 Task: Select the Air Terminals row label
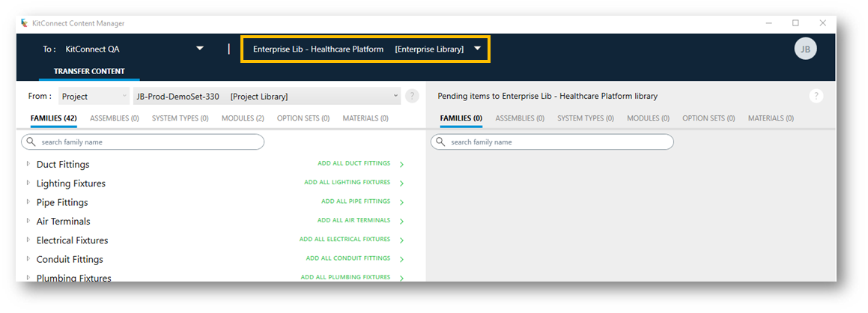[x=63, y=221]
